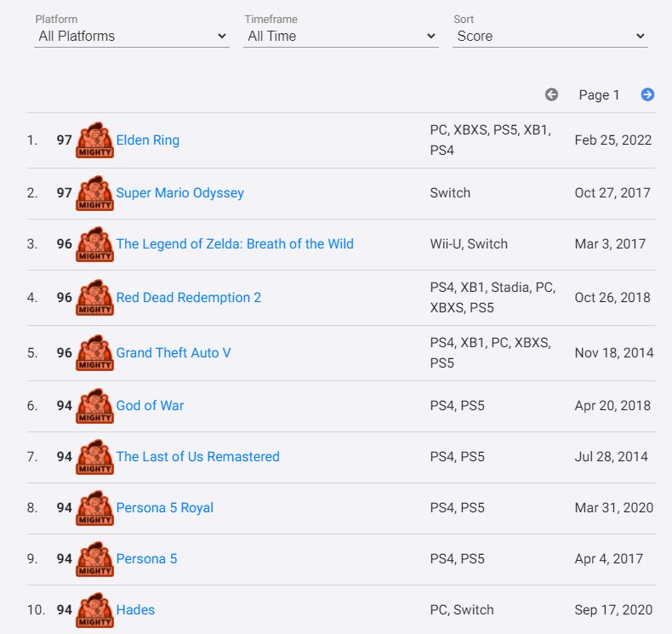Image resolution: width=672 pixels, height=634 pixels.
Task: Click the Mar 31, 2020 release date
Action: pyautogui.click(x=613, y=507)
